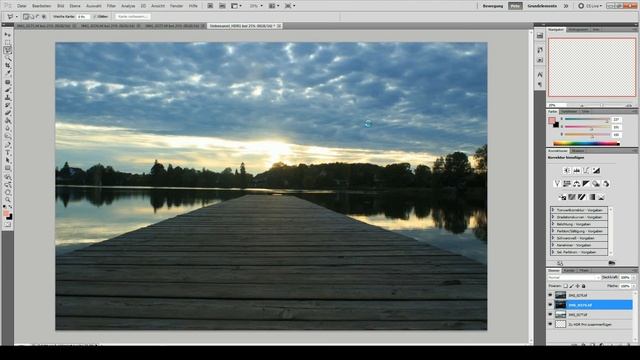This screenshot has height=360, width=640.
Task: Hide the 'Zu HDR Pro zusammenfügen' layer
Action: [550, 324]
